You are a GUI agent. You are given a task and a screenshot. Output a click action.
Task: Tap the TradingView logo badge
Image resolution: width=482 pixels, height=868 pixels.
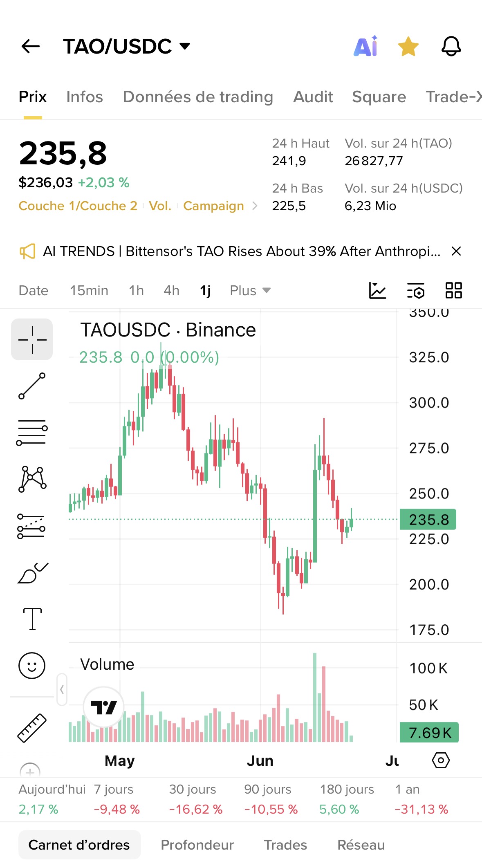103,707
